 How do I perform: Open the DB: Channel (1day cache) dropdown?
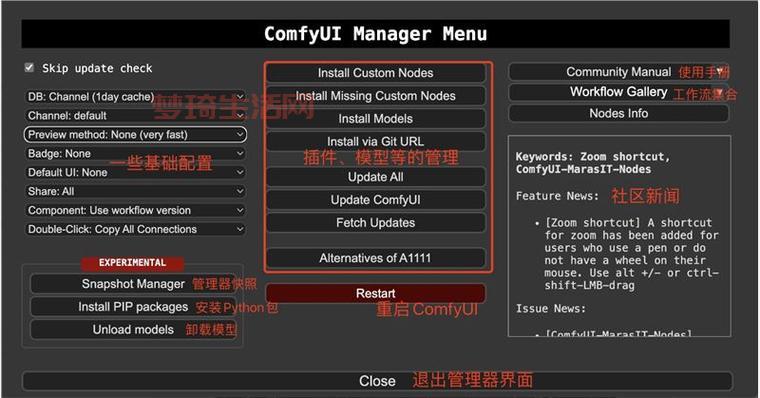(x=135, y=96)
